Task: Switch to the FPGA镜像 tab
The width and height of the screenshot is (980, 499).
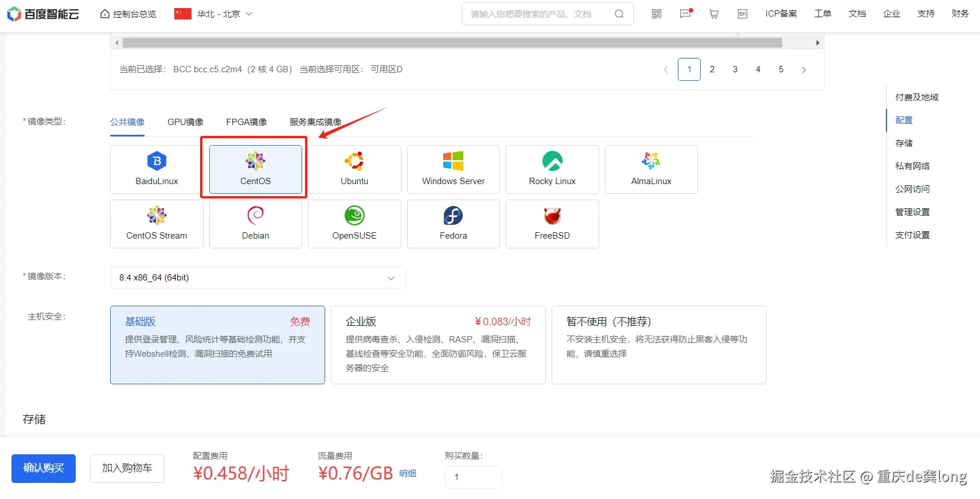Action: pyautogui.click(x=247, y=122)
